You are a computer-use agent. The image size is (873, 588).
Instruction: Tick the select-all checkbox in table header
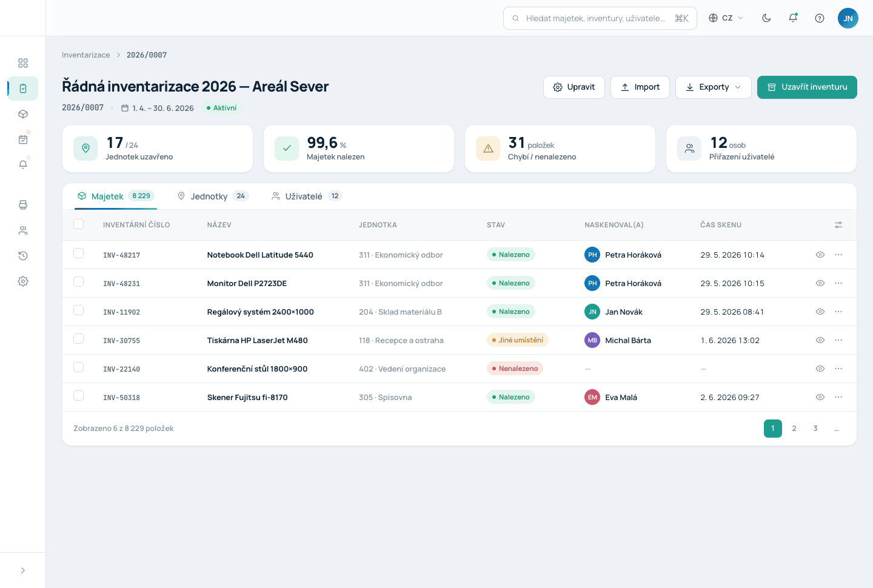click(x=79, y=224)
